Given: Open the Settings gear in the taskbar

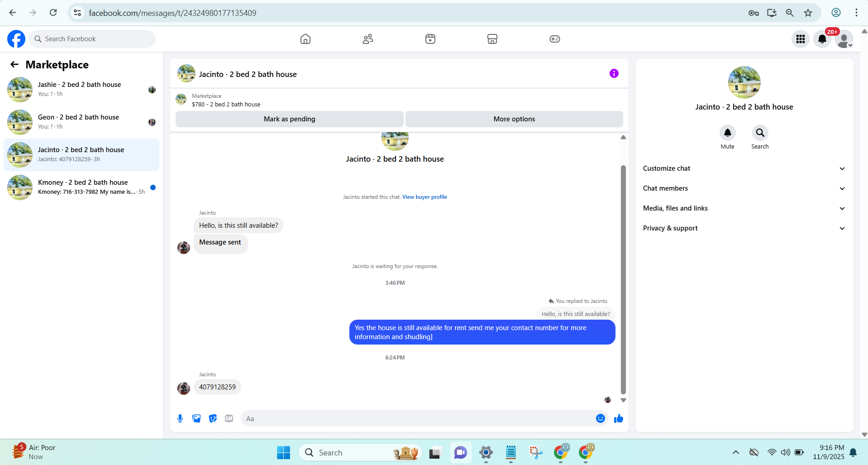Looking at the screenshot, I should (486, 452).
